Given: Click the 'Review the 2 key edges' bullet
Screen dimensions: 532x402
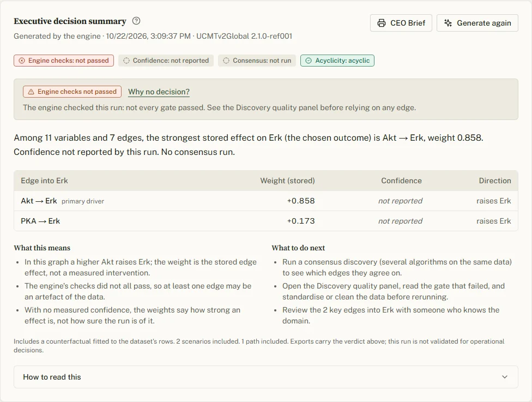Looking at the screenshot, I should 391,315.
